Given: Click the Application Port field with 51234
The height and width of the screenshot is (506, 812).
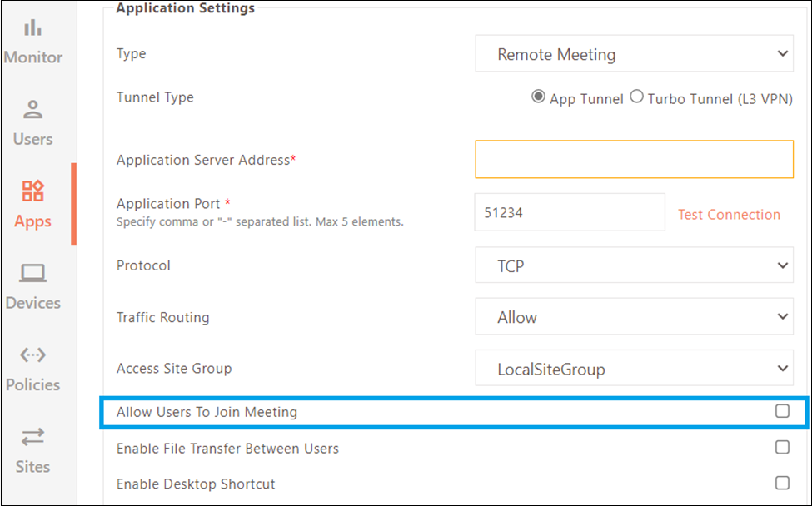Looking at the screenshot, I should click(x=570, y=212).
